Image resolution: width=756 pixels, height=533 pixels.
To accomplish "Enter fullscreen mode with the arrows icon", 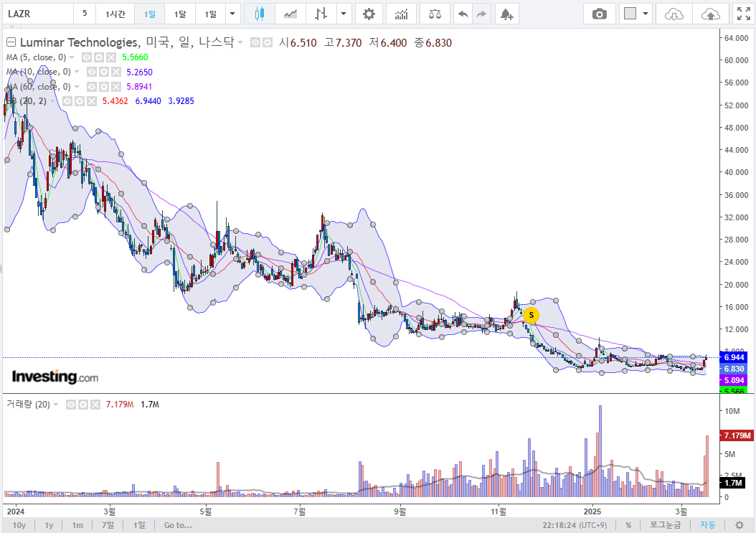I will pos(744,14).
